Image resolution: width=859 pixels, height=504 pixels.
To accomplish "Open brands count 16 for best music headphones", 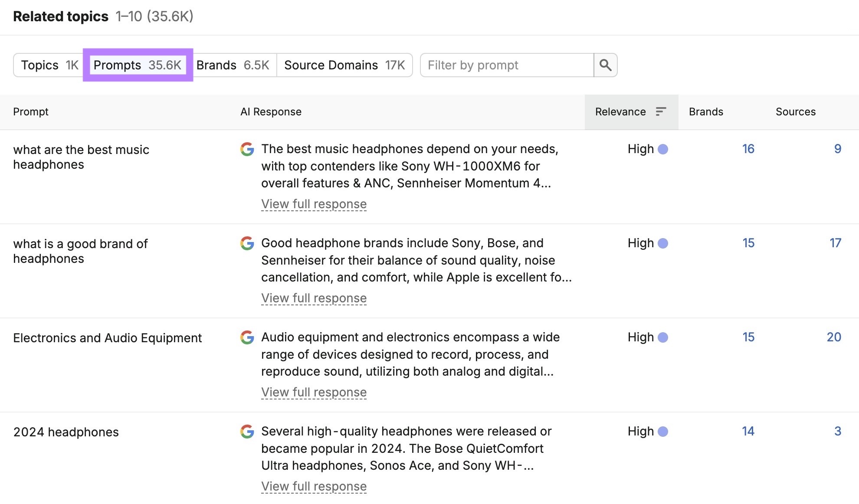I will click(748, 149).
